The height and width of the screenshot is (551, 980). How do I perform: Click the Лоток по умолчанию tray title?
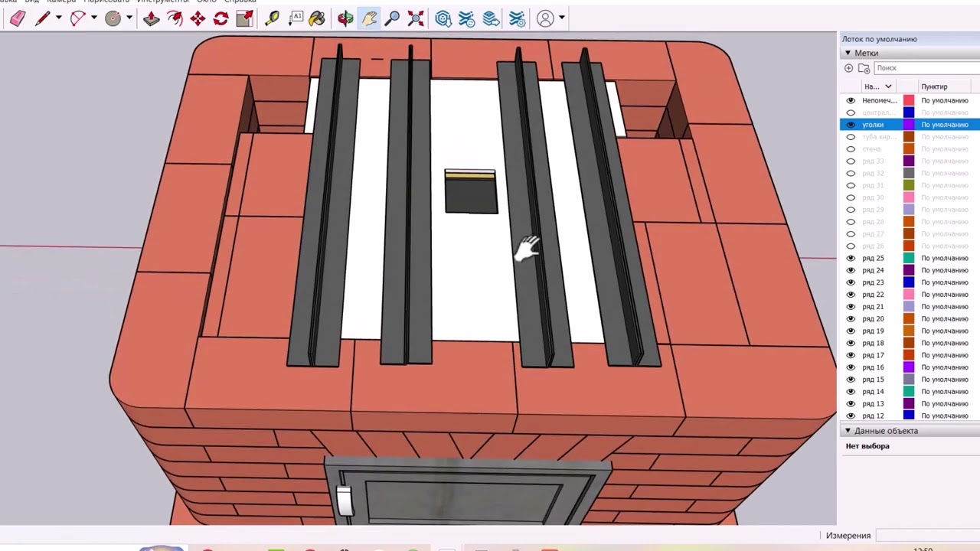point(879,39)
